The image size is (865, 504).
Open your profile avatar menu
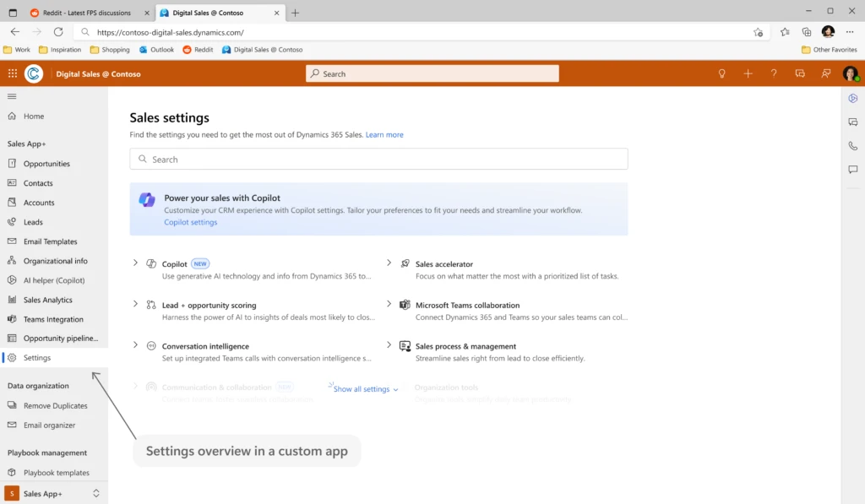tap(851, 74)
